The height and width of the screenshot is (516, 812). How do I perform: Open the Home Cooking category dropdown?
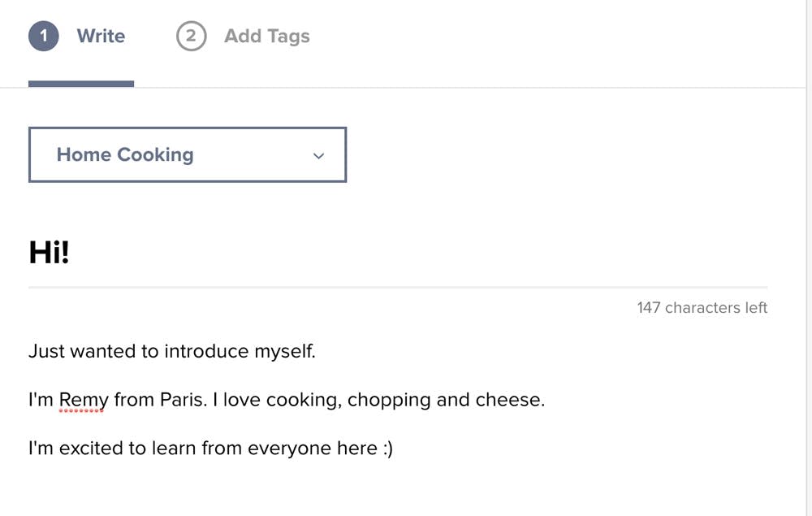pyautogui.click(x=187, y=154)
